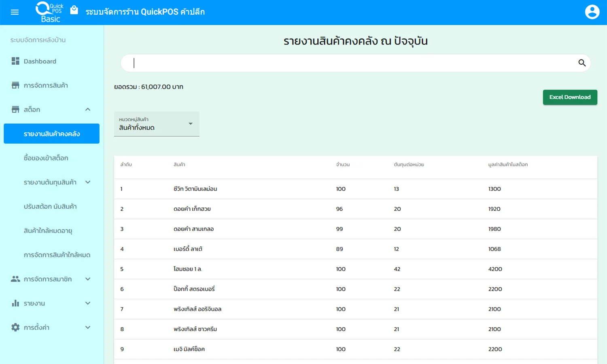Open ปรับสต็อก นับสินค้า link

(x=50, y=207)
